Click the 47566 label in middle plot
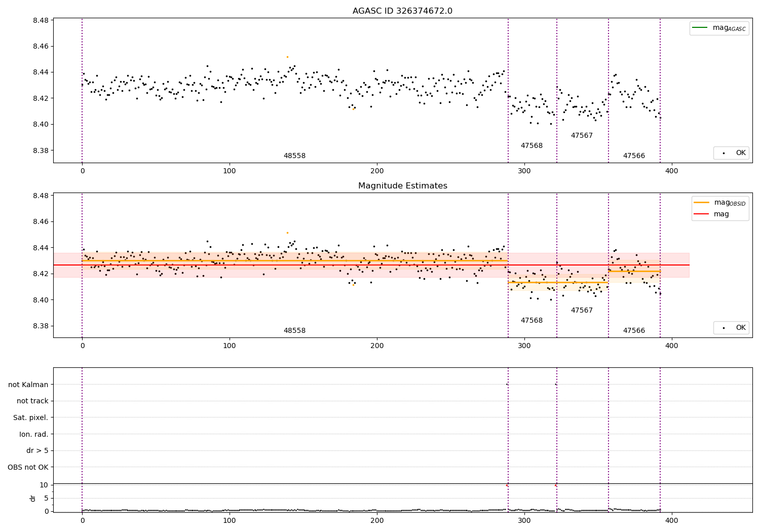The image size is (760, 532). [634, 331]
